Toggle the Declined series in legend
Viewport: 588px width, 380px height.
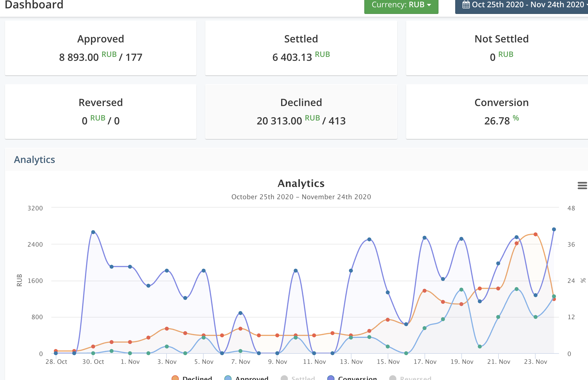197,378
